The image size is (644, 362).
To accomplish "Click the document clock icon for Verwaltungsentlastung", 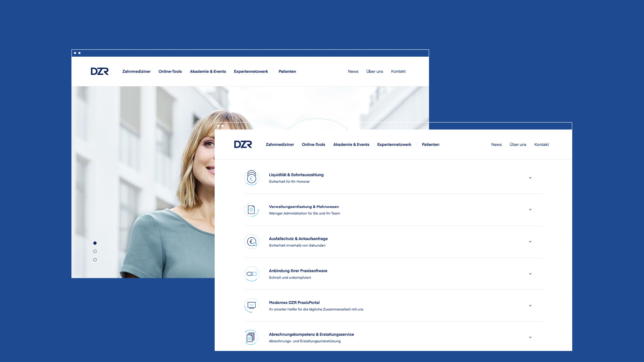I will coord(252,210).
